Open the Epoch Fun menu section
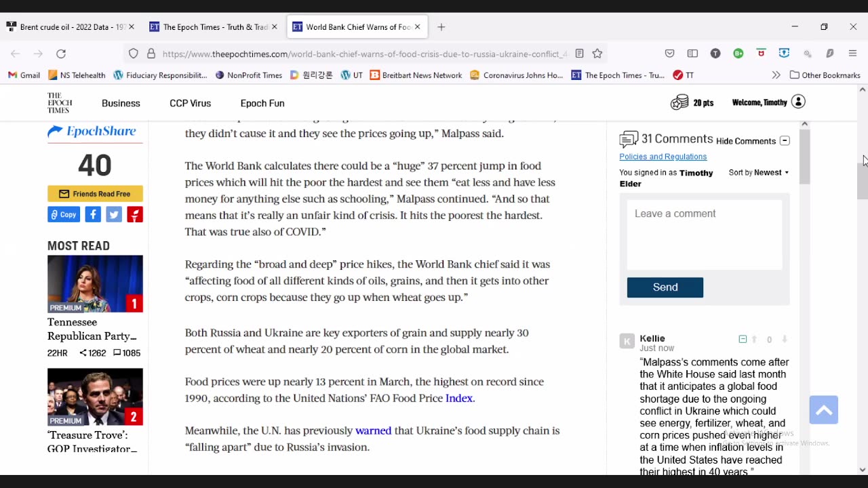The height and width of the screenshot is (488, 868). pos(262,103)
